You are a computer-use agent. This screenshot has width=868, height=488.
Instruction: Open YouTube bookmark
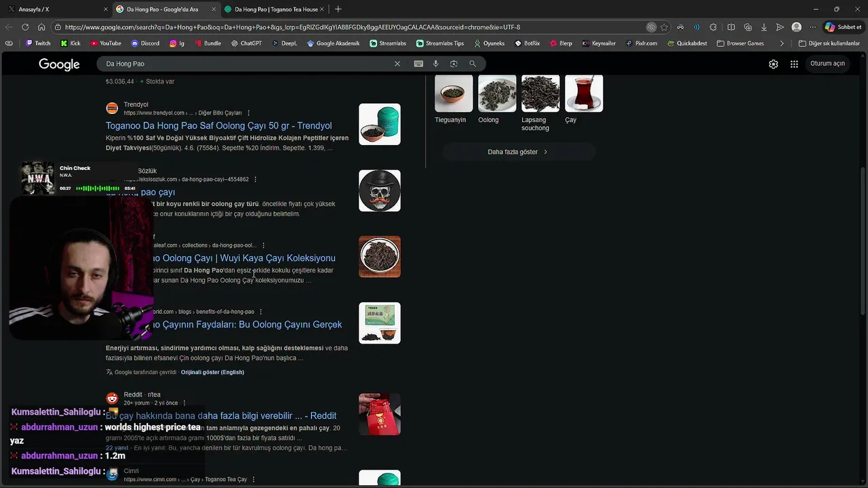pos(105,43)
